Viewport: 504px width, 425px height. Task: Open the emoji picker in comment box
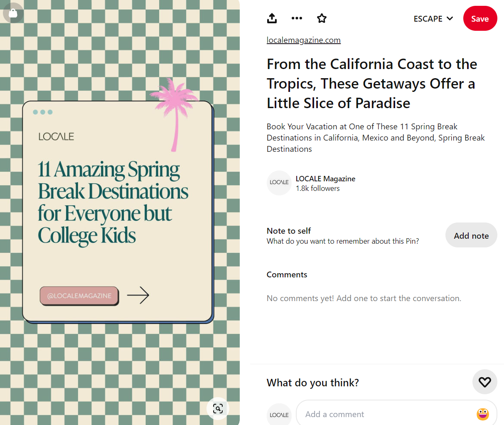click(482, 414)
